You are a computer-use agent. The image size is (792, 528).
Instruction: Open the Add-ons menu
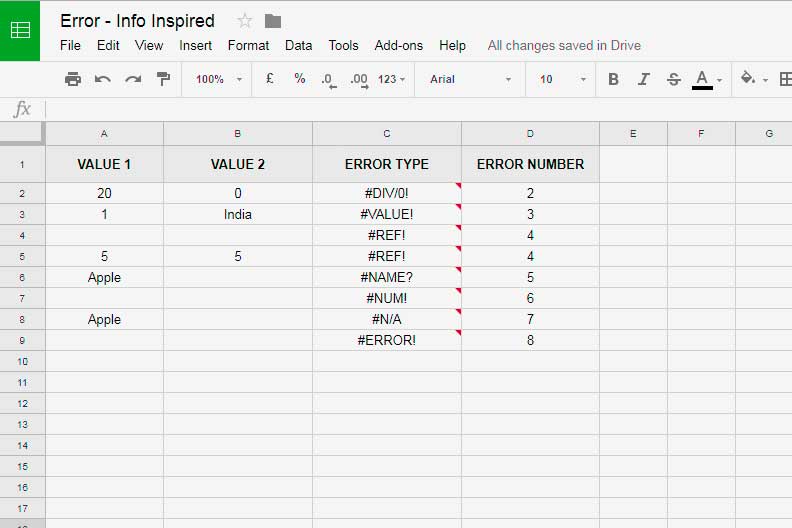tap(399, 45)
